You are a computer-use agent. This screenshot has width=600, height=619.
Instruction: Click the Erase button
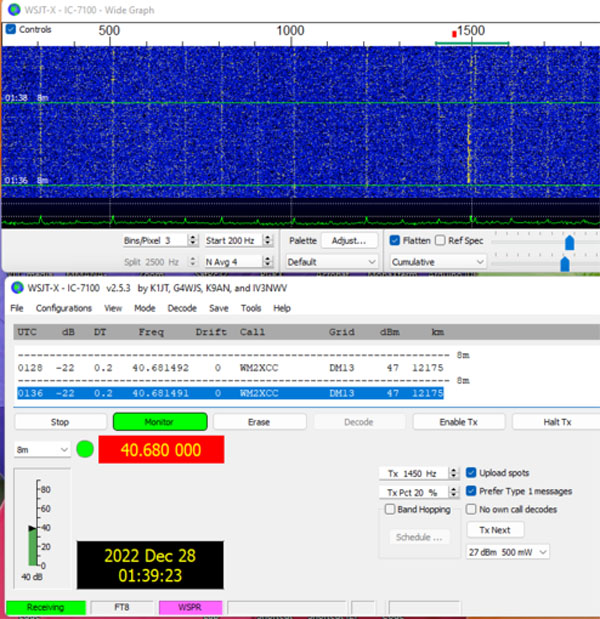coord(259,422)
